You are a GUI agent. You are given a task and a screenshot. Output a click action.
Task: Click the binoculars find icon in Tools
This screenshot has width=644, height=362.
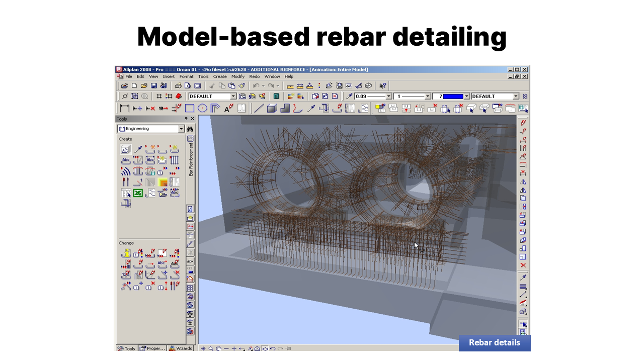click(x=190, y=129)
